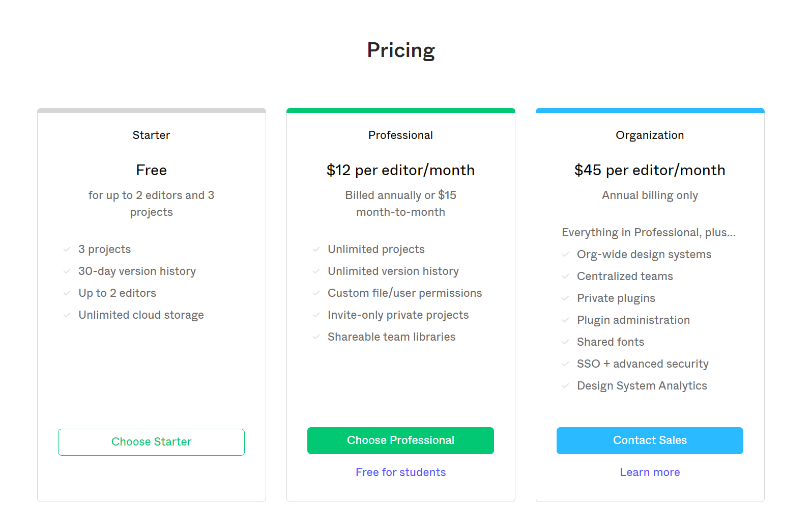
Task: Click checkmark next to "Unlimited cloud storage"
Action: click(67, 315)
